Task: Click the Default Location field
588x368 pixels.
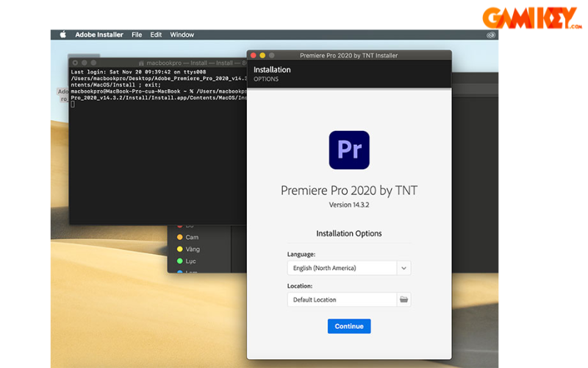Action: [342, 300]
